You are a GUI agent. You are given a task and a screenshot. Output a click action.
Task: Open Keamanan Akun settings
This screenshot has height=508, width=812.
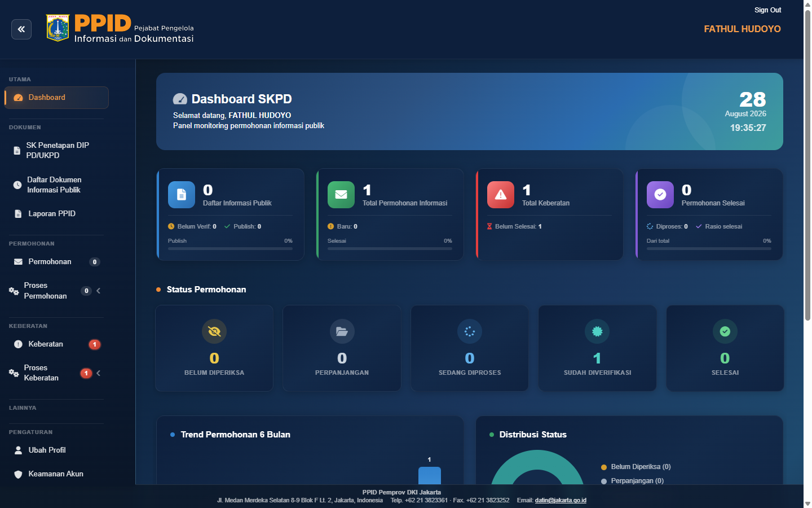click(56, 474)
